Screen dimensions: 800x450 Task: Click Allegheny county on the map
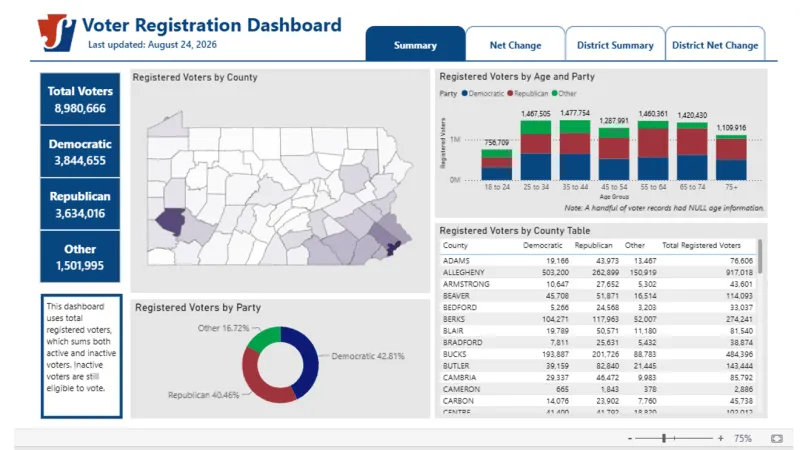171,221
